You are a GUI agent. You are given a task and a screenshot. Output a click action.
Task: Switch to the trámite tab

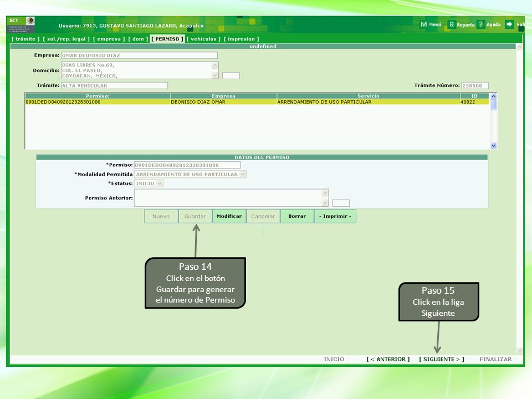(25, 39)
